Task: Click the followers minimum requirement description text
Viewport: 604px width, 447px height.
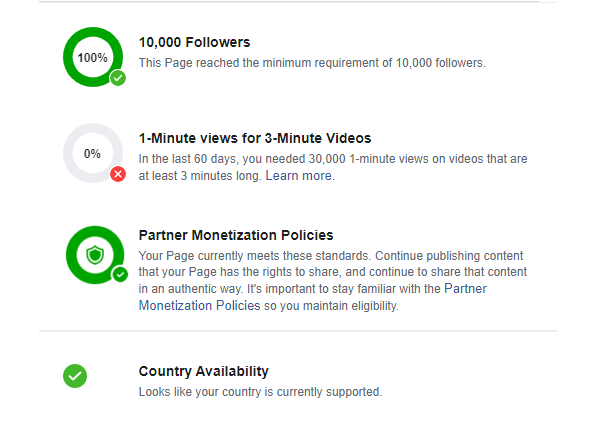Action: 311,63
